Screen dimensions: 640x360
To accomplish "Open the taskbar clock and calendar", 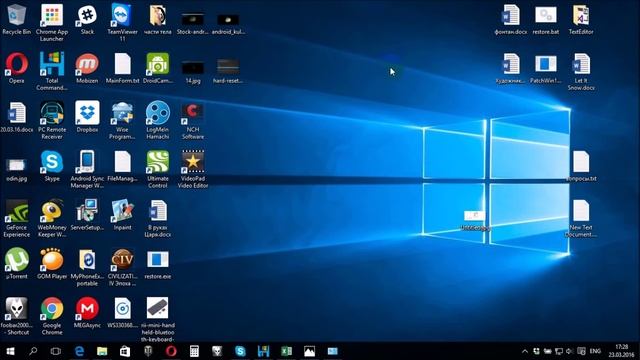I will click(x=621, y=351).
